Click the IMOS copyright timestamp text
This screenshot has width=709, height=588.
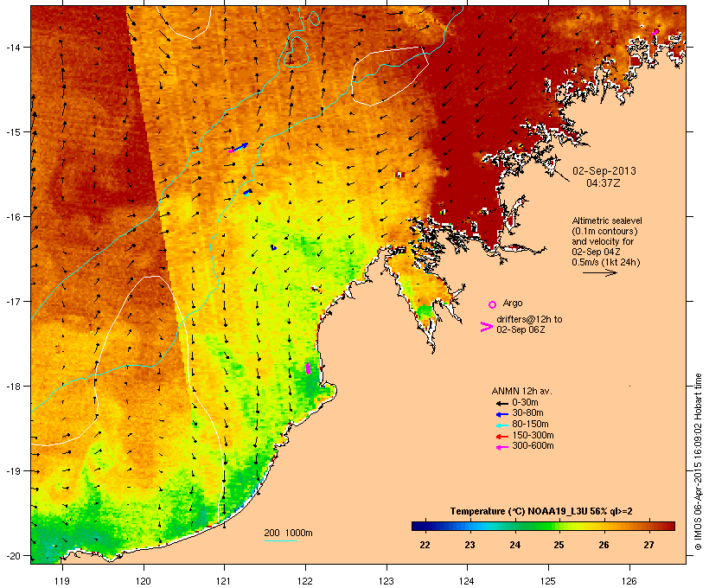tap(699, 462)
